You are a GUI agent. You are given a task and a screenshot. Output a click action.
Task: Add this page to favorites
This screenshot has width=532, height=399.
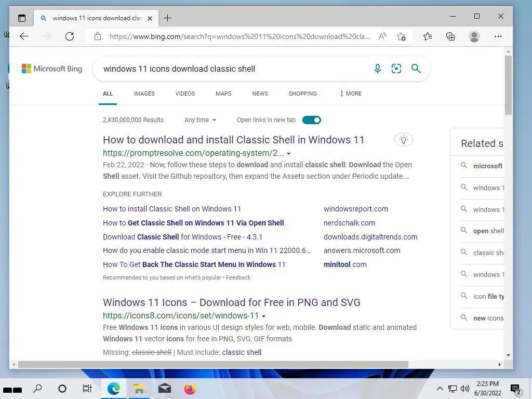402,36
